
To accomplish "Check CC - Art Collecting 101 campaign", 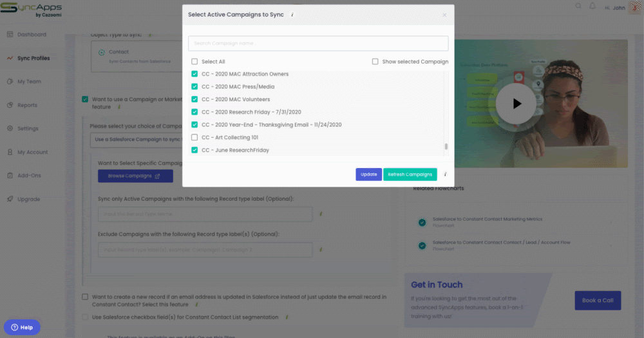I will click(x=194, y=137).
